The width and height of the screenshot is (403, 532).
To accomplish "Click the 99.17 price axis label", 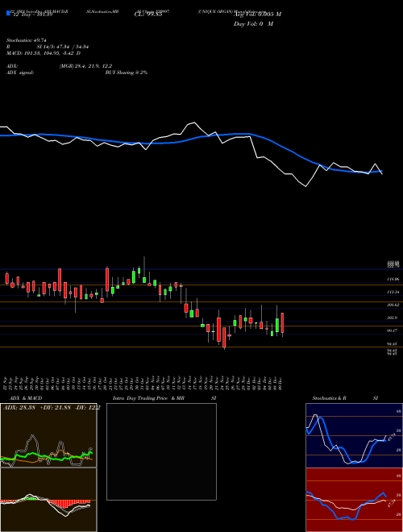I will tap(393, 330).
